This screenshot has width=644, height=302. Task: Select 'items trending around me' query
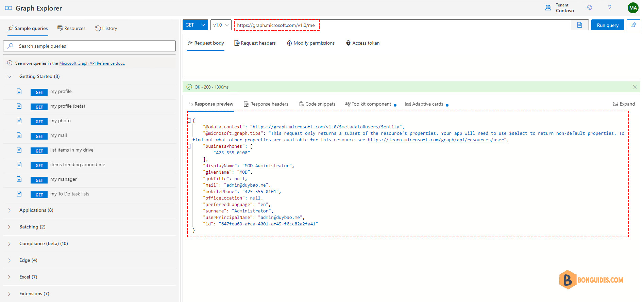coord(78,165)
